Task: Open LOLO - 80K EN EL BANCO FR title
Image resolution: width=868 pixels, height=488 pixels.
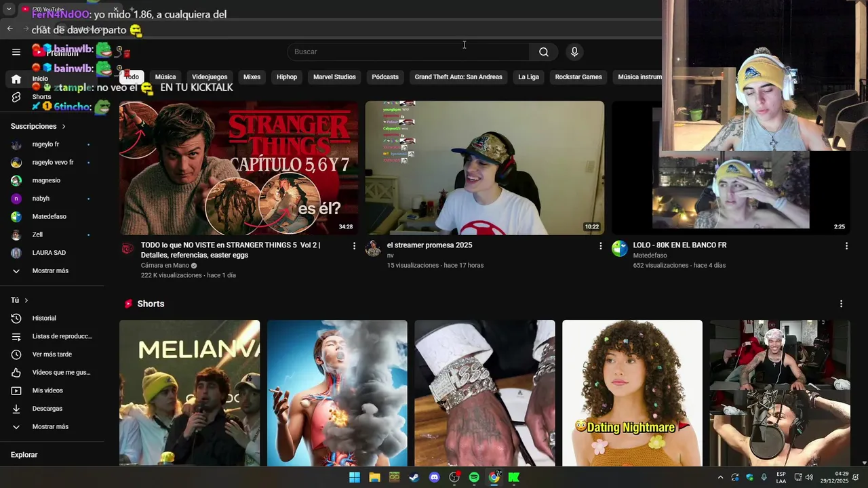Action: [x=679, y=245]
